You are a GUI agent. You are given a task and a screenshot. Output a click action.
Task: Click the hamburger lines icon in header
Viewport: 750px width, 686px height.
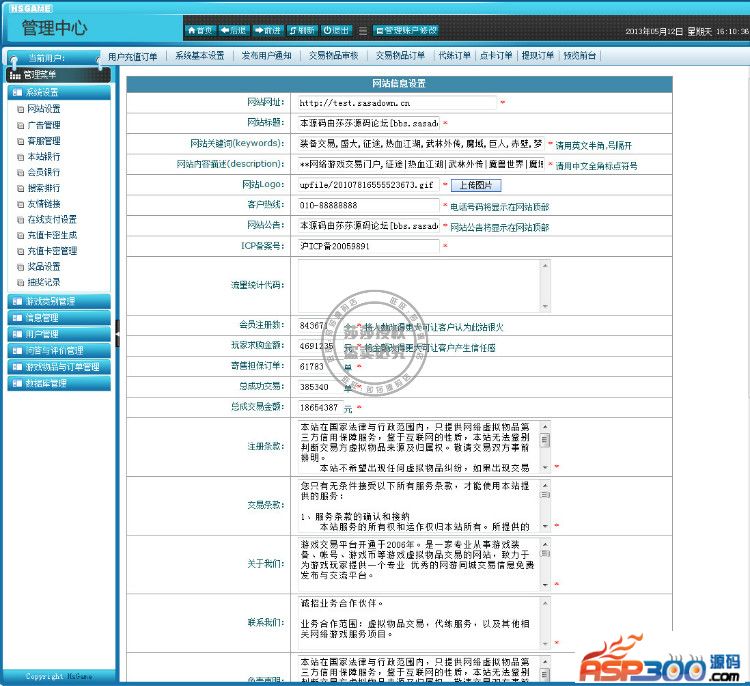(x=363, y=31)
